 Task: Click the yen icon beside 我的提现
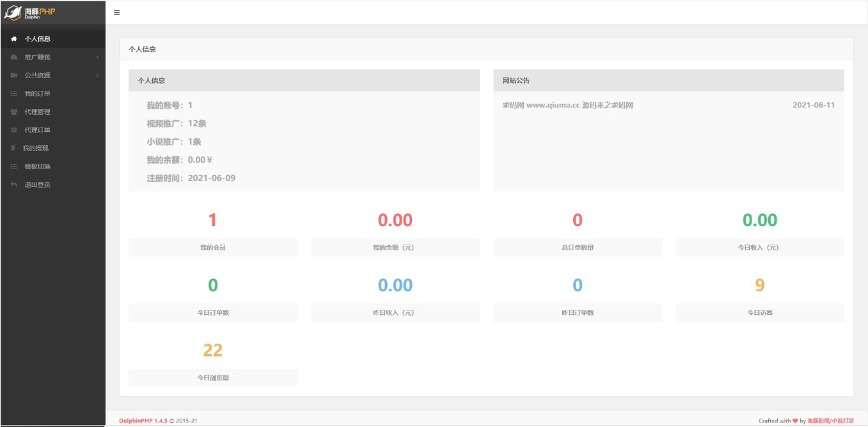pos(13,149)
